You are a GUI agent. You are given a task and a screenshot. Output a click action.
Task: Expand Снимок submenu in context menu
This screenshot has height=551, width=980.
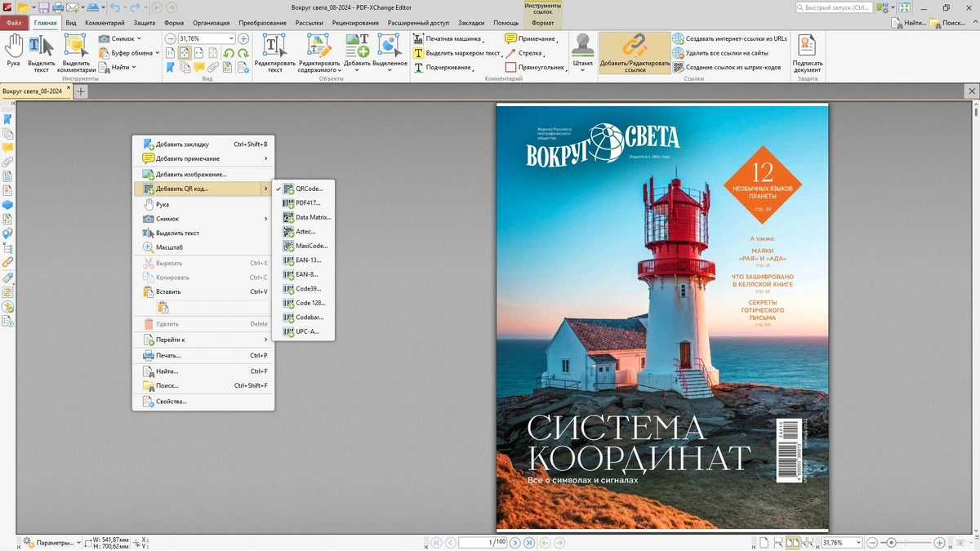point(203,219)
